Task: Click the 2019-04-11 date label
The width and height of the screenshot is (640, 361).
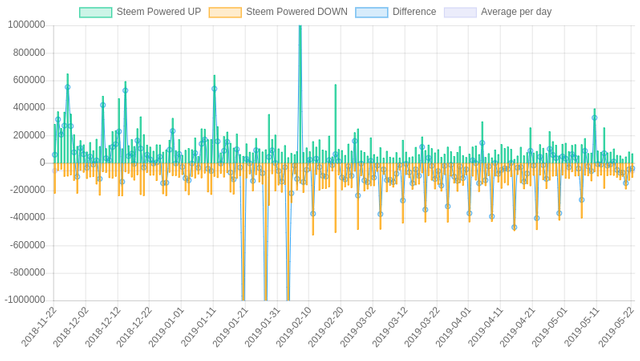Action: click(485, 327)
